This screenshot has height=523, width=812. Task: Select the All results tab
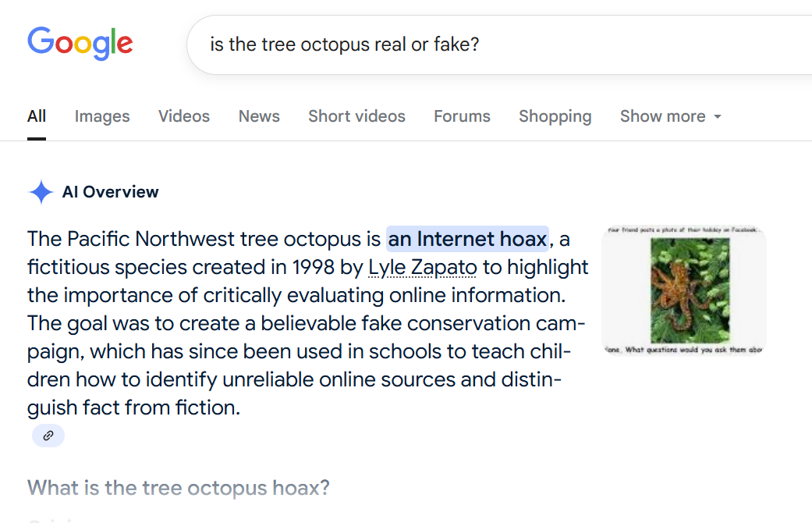coord(36,116)
